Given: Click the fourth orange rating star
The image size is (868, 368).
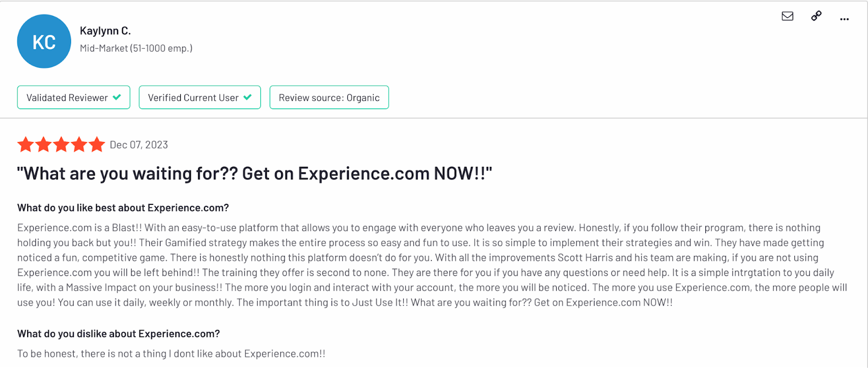Looking at the screenshot, I should pyautogui.click(x=79, y=145).
